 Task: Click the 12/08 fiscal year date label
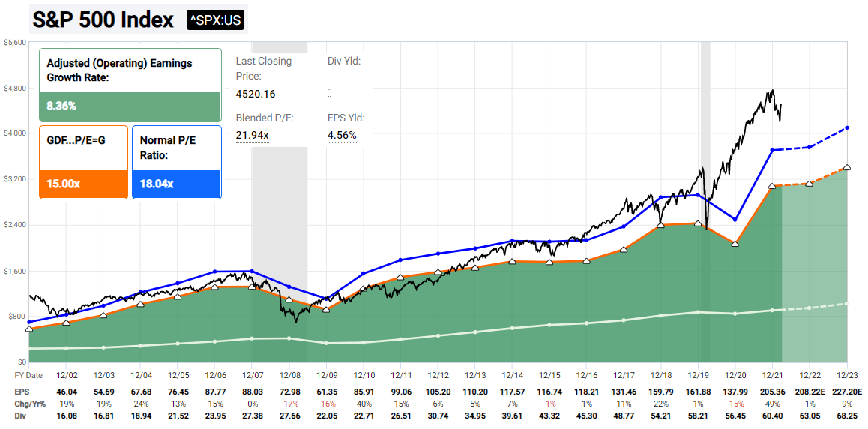[289, 373]
